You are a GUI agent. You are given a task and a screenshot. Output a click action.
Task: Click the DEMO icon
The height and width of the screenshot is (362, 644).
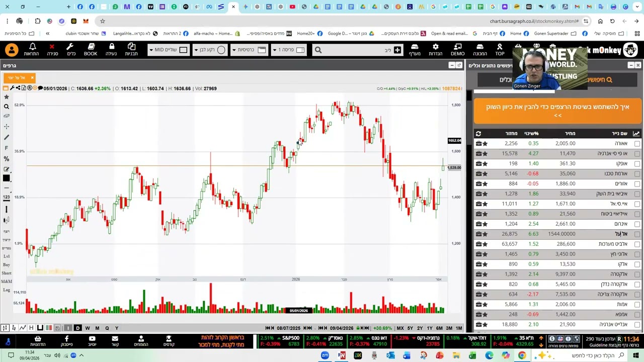pyautogui.click(x=457, y=49)
